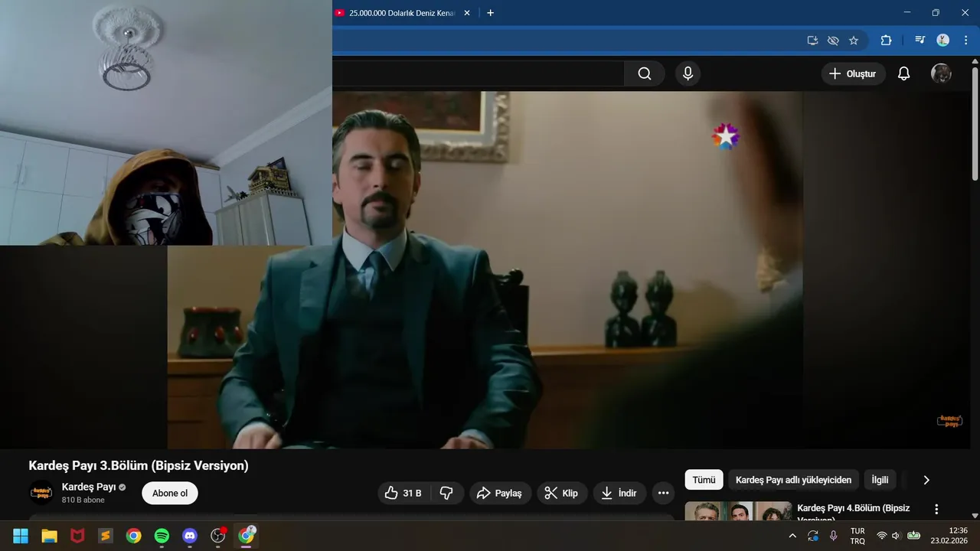Open the first Chrome icon in taskbar
980x551 pixels.
click(133, 536)
